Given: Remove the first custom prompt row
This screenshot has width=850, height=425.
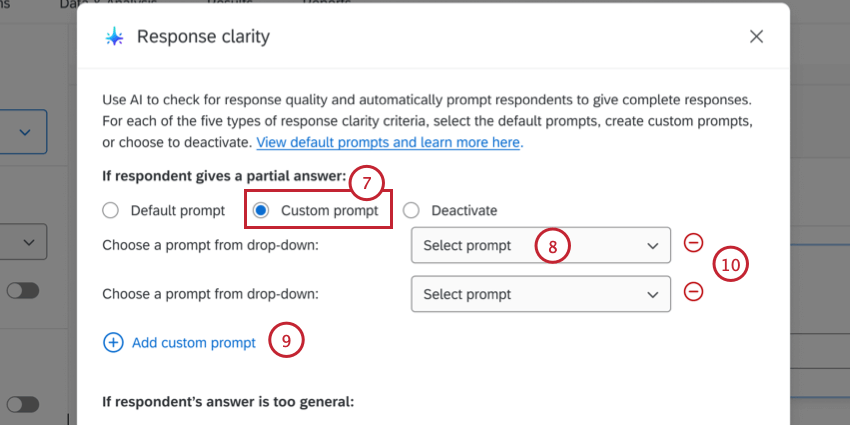Looking at the screenshot, I should (692, 243).
